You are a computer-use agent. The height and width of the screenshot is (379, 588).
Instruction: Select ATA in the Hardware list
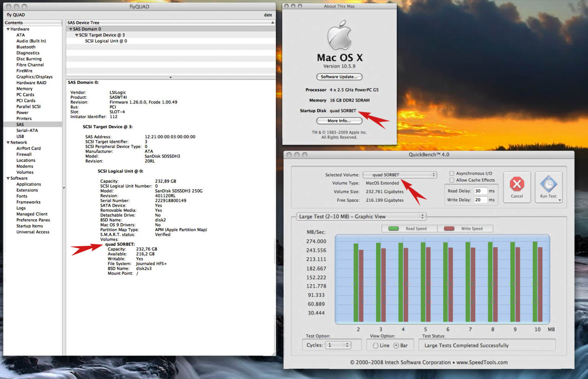tap(21, 35)
